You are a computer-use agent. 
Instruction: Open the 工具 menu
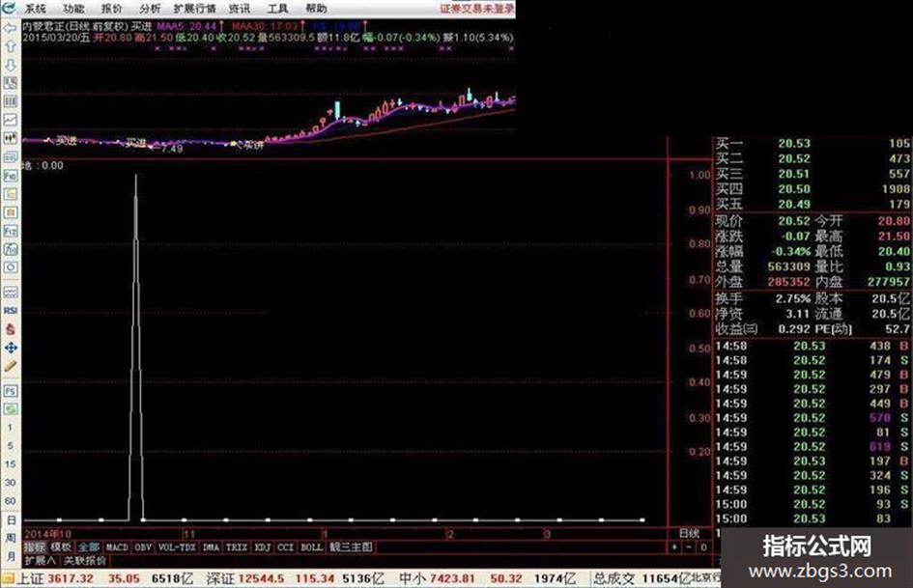[277, 8]
